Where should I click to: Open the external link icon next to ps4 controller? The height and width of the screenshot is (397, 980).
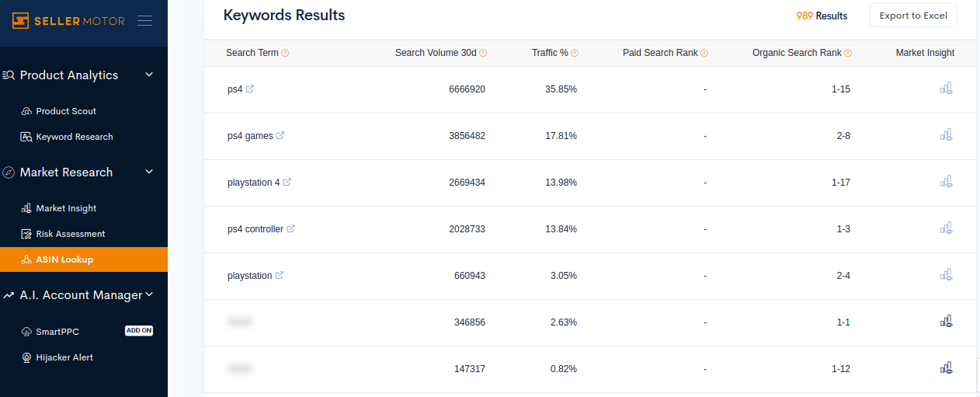tap(291, 228)
